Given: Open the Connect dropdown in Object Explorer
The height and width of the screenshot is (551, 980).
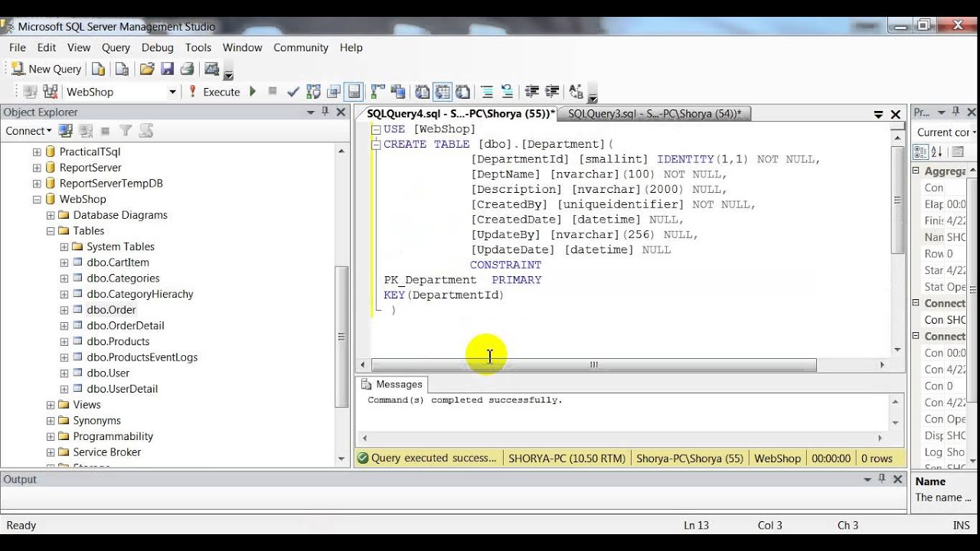Looking at the screenshot, I should (28, 131).
